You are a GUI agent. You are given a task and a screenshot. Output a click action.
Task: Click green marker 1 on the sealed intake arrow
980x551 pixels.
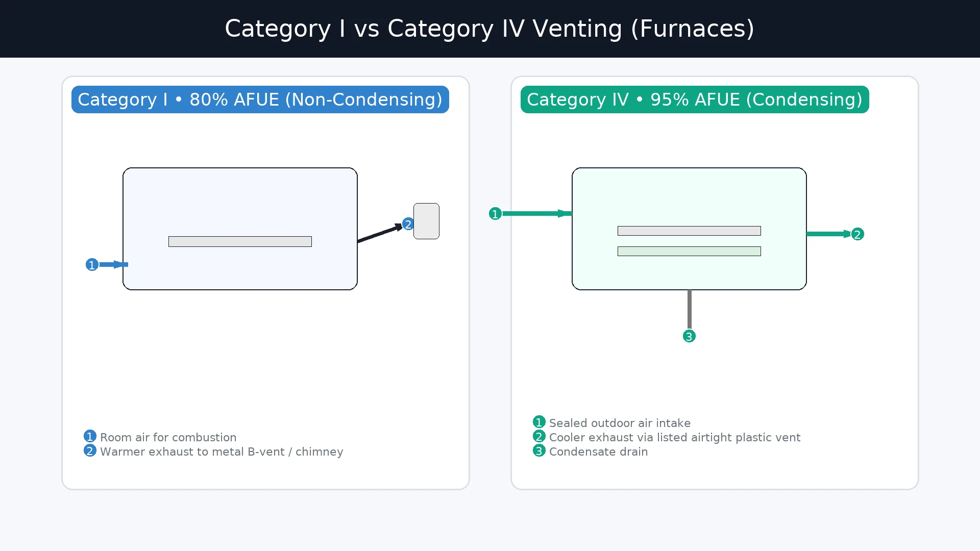[495, 214]
